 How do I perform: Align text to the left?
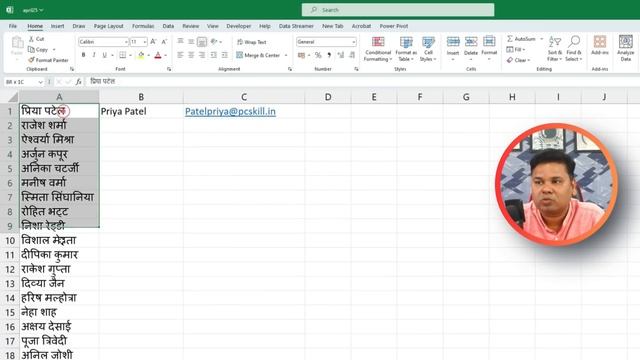click(x=180, y=55)
